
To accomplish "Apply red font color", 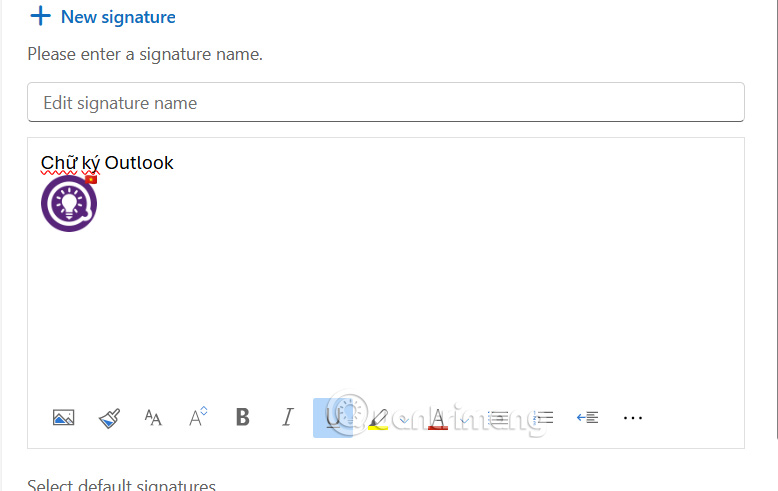I will [437, 418].
